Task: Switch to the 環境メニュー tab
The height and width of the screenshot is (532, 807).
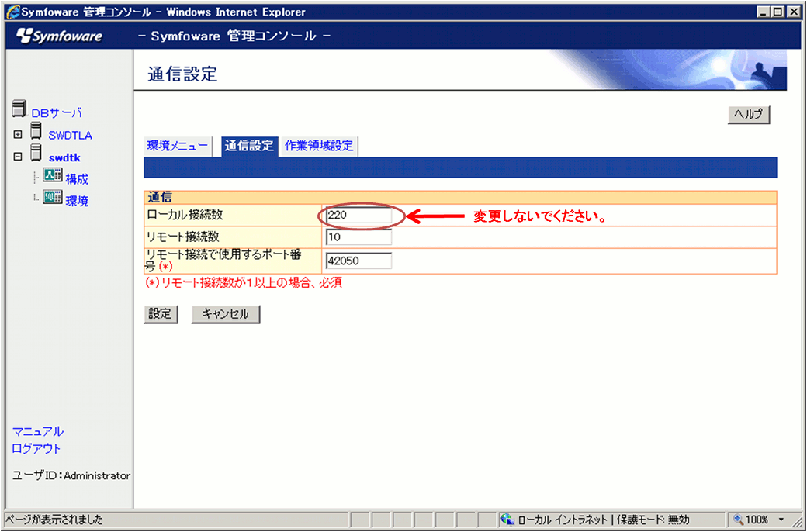Action: click(x=178, y=146)
